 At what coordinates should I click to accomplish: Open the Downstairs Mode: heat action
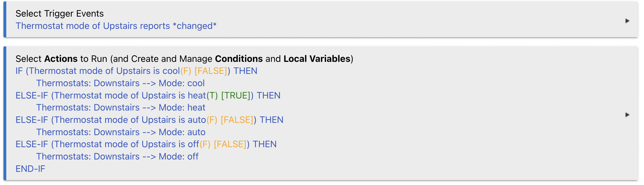[x=121, y=107]
